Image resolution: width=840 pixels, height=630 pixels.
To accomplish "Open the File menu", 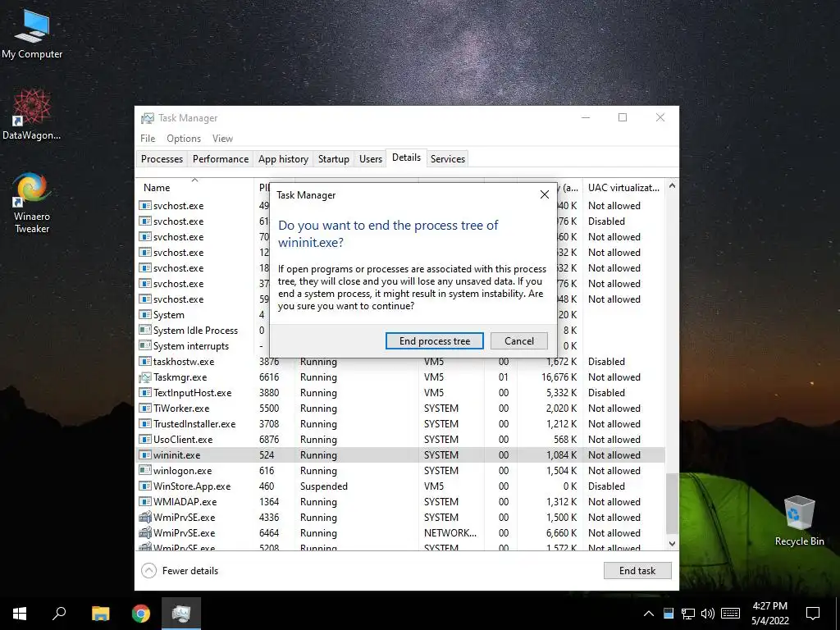I will click(148, 138).
